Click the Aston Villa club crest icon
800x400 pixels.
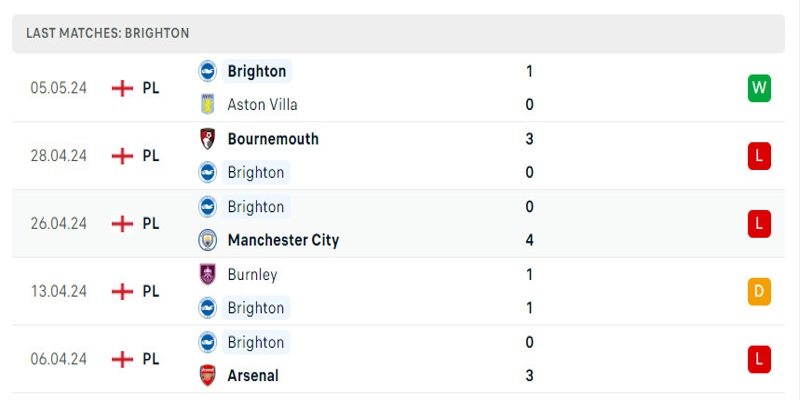[x=208, y=105]
